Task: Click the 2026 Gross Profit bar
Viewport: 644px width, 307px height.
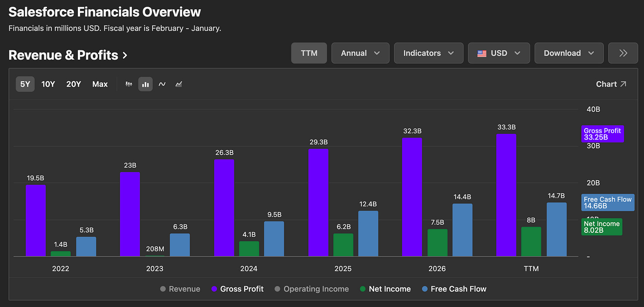Action: coord(412,197)
